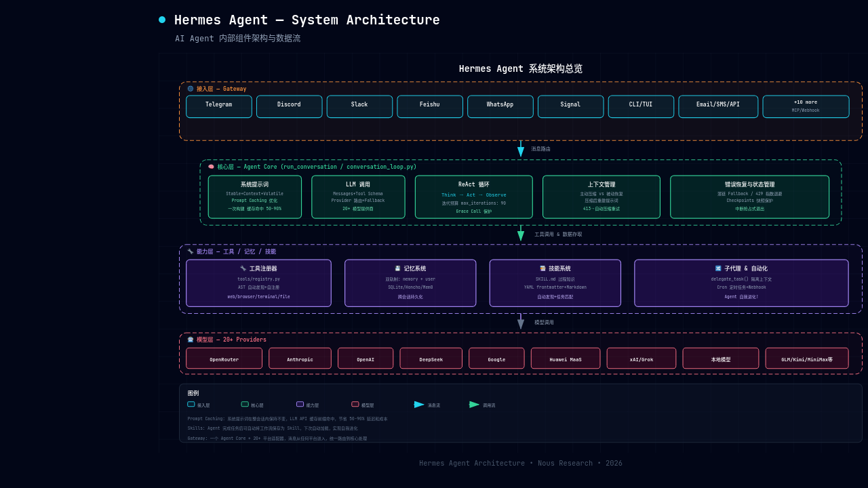Click the green 调用流 arrow in the legend
Viewport: 868px width, 488px height.
475,405
